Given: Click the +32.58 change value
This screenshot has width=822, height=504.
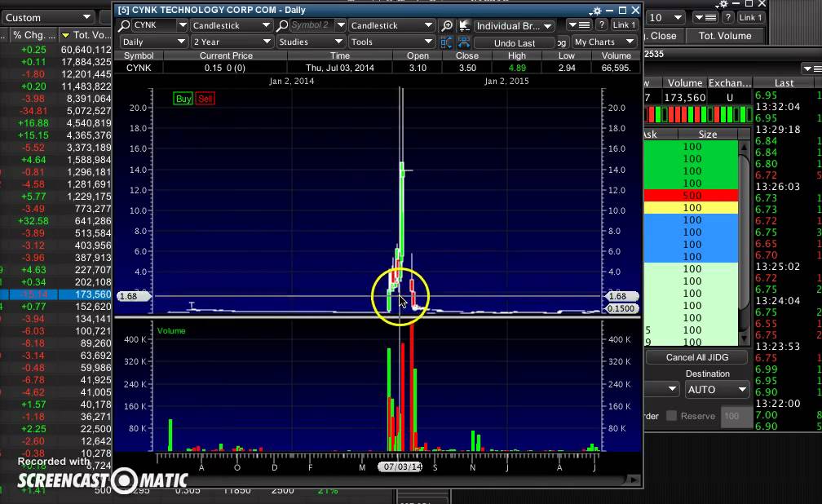Looking at the screenshot, I should point(33,221).
